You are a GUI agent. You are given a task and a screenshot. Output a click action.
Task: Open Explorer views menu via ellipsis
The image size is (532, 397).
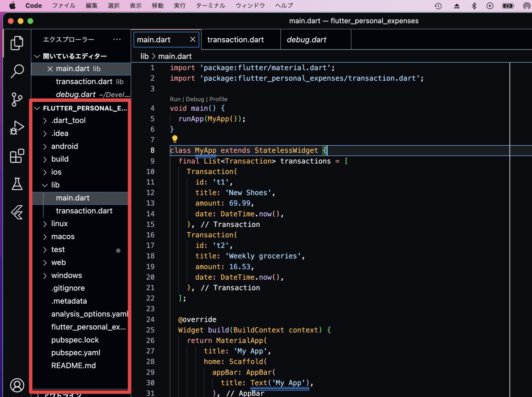117,39
